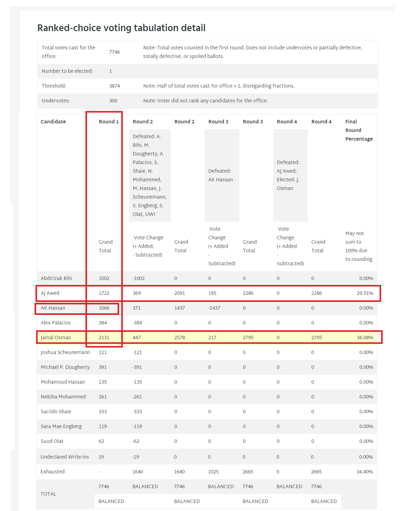Click the 'Ranked-choice voting tabulation detail' heading
Screen dimensions: 420x511
[121, 28]
